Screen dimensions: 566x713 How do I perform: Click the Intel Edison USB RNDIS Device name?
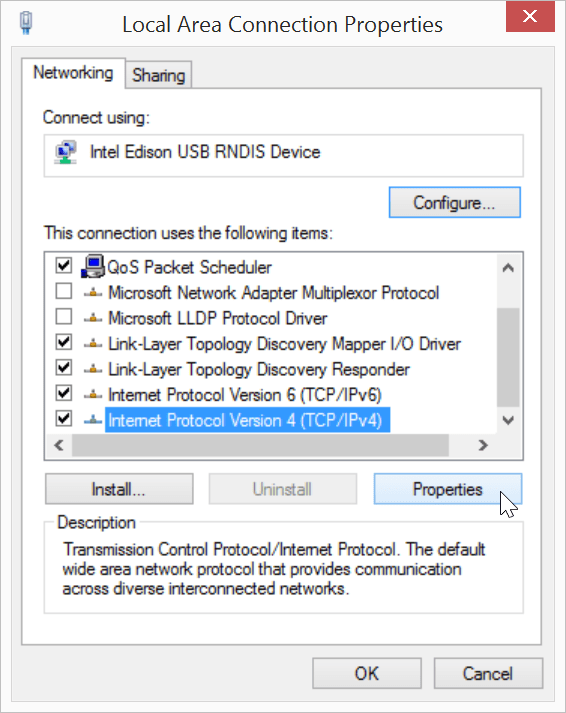[205, 152]
